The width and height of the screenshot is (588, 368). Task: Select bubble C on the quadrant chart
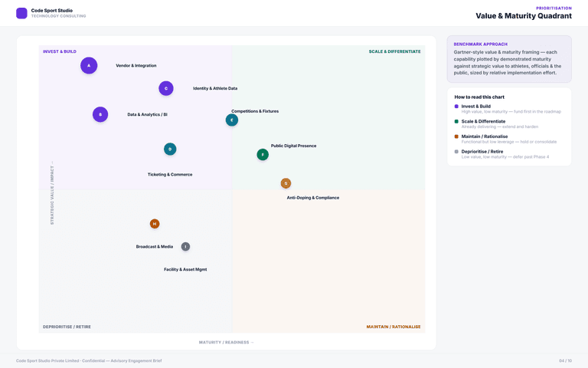coord(166,89)
